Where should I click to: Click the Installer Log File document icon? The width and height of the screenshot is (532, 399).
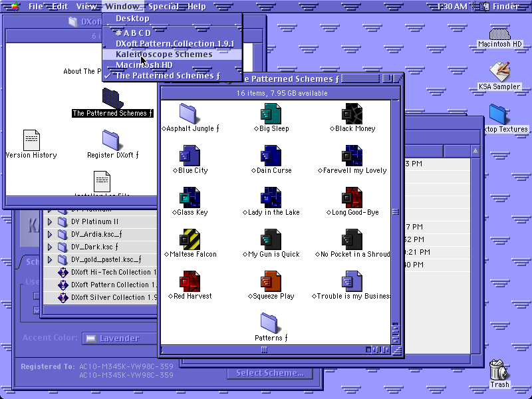pos(102,182)
